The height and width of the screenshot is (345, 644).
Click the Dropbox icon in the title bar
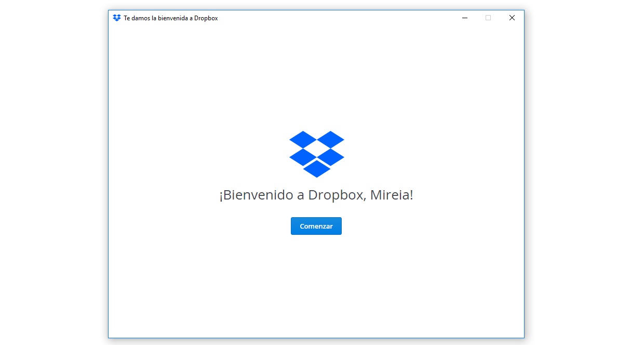116,17
